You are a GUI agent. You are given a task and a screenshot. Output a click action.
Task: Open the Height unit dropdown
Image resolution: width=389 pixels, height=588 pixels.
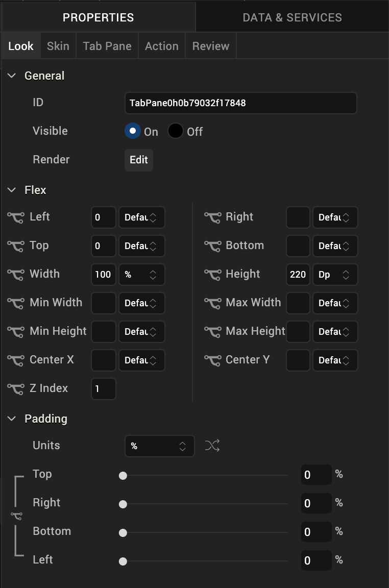tap(335, 275)
